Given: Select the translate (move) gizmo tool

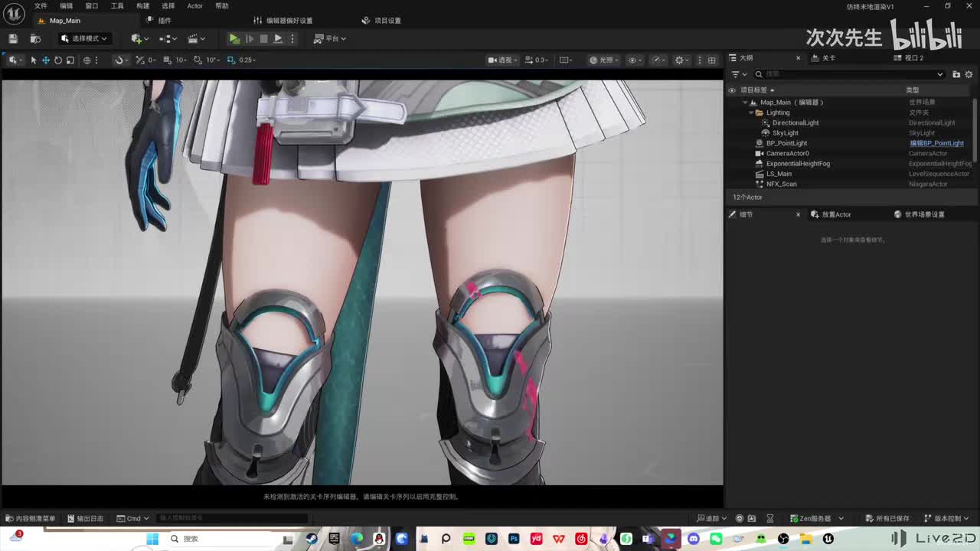Looking at the screenshot, I should coord(45,60).
